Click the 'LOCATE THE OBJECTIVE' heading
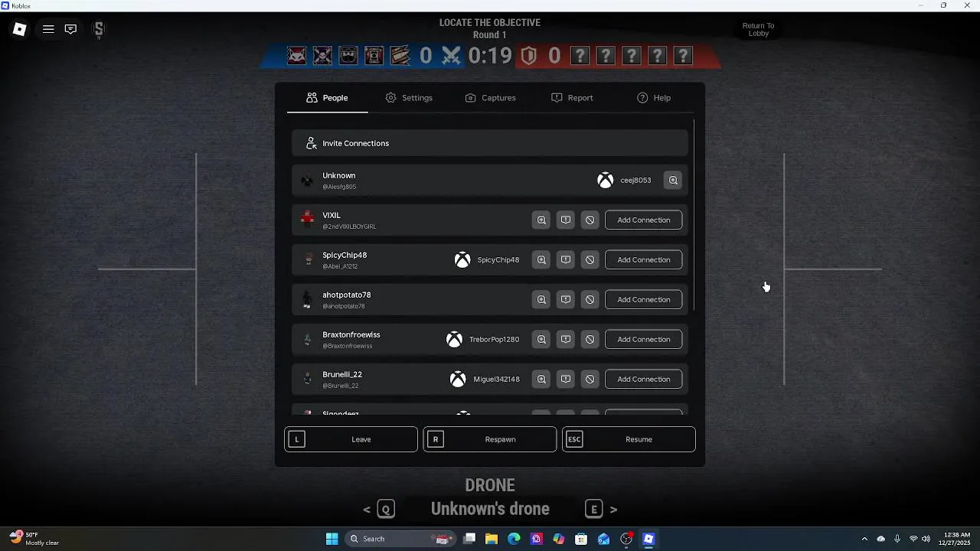 click(490, 23)
